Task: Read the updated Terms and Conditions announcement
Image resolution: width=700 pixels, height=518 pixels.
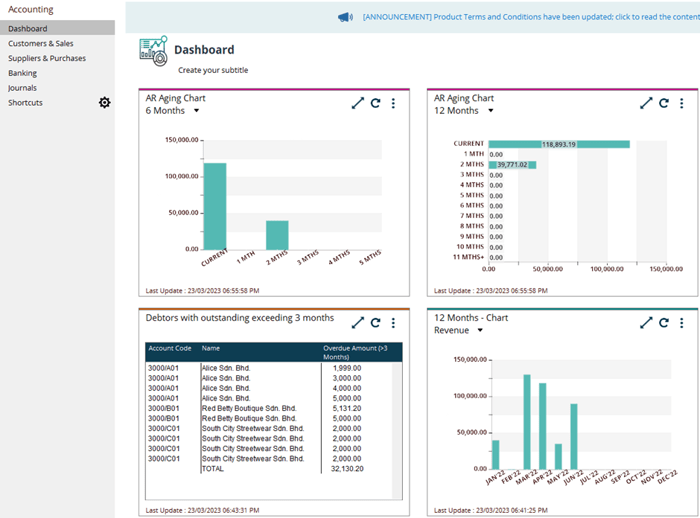Action: pyautogui.click(x=530, y=17)
